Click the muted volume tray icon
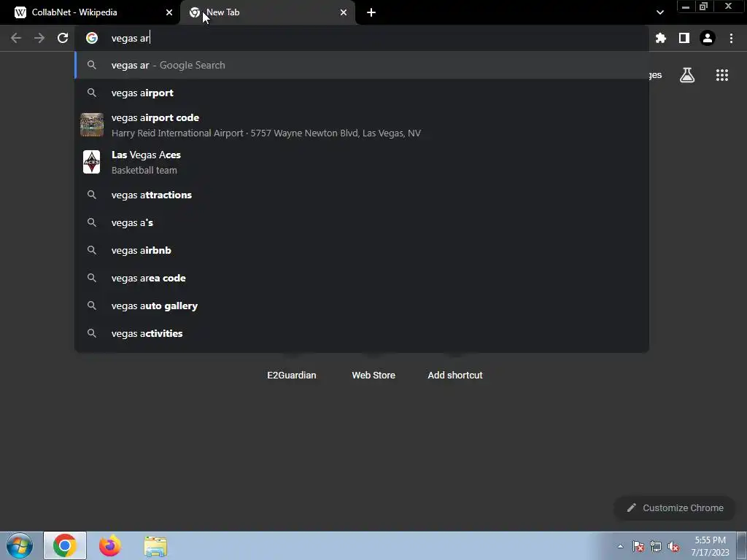The width and height of the screenshot is (747, 560). point(673,546)
